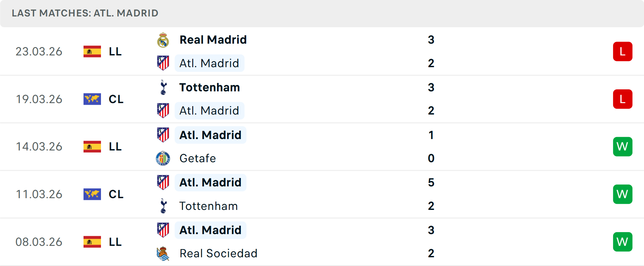Select the Real Sociedad club crest

(163, 253)
